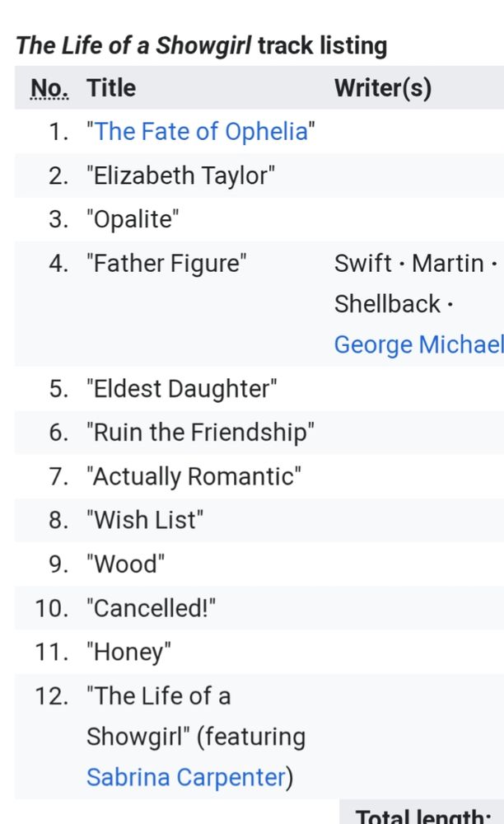Open the George Michael link

coord(419,344)
